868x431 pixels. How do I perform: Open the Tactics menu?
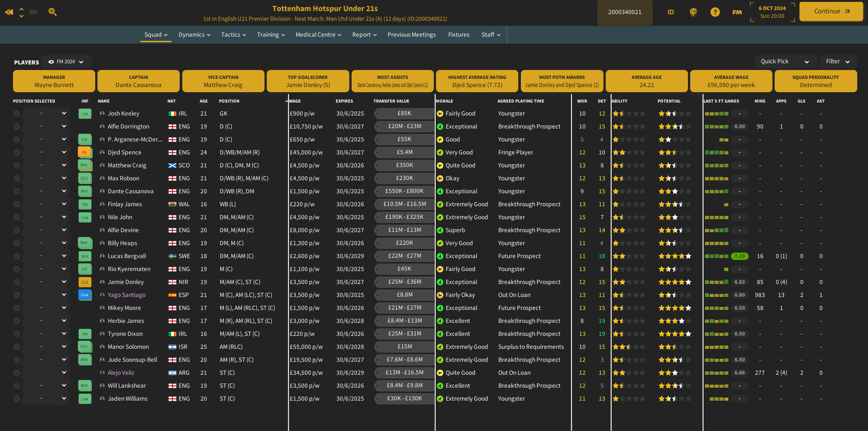233,34
